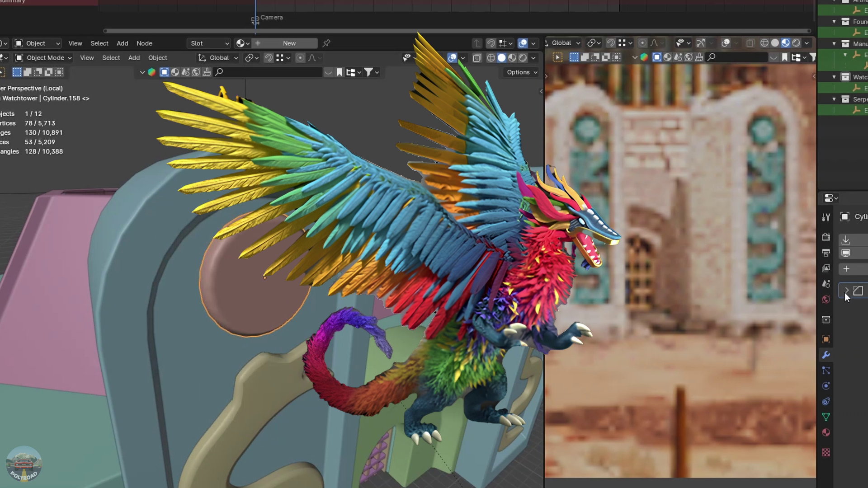Open the View menu in 3D viewport
Screen dimensions: 868x488
point(87,58)
